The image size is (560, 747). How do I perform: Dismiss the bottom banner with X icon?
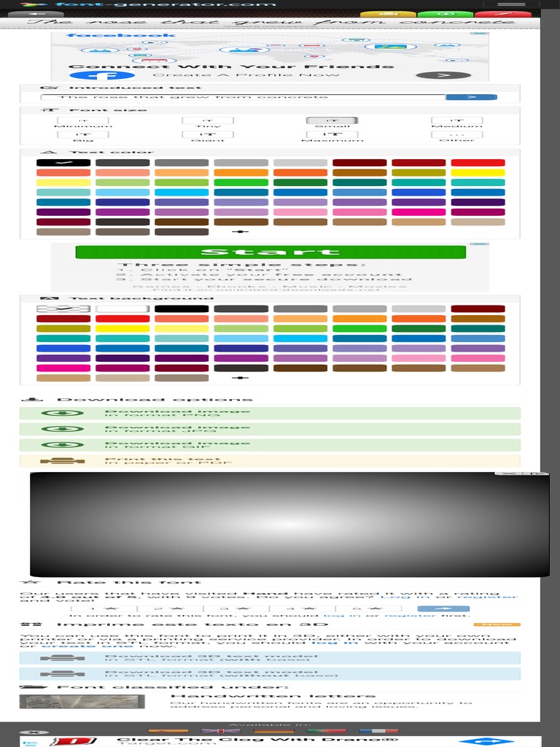[34, 732]
